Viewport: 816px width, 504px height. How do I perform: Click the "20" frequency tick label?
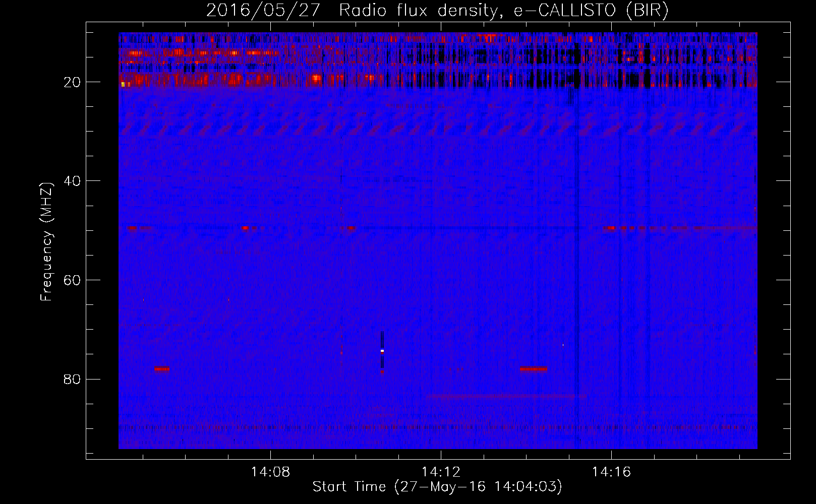(72, 82)
